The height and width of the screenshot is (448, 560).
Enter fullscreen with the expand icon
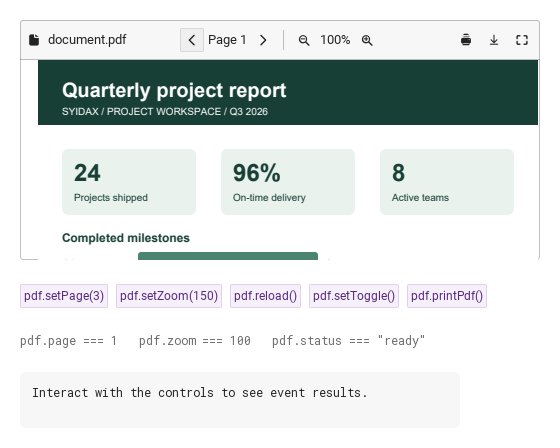tap(522, 40)
